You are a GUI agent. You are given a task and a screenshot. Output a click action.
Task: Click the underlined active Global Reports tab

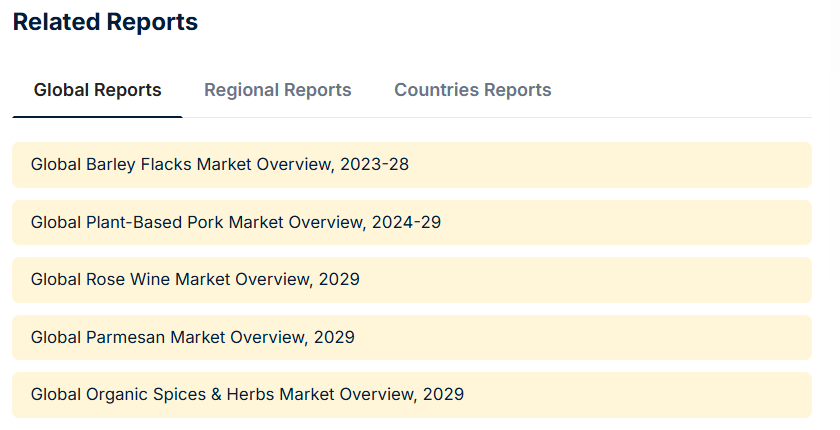point(97,90)
